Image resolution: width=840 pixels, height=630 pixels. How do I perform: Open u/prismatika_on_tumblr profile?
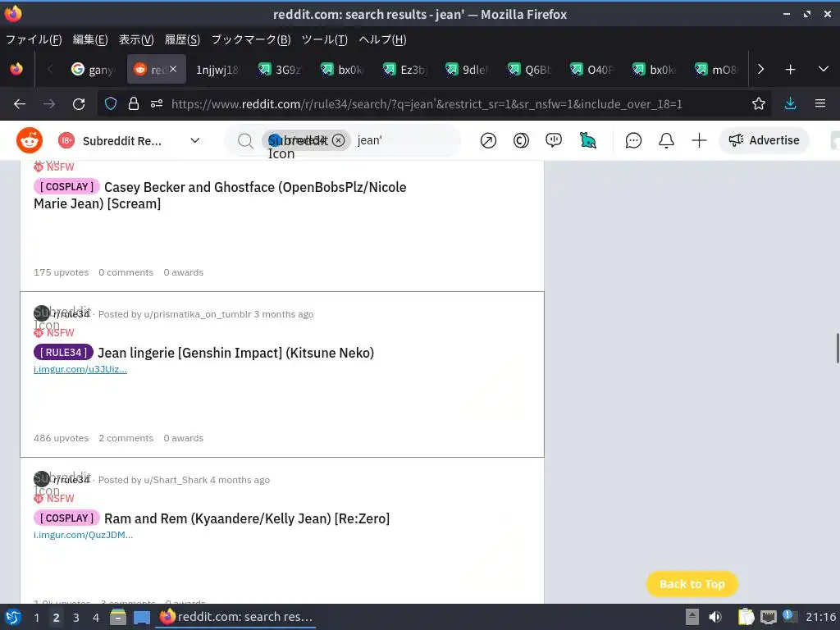197,314
